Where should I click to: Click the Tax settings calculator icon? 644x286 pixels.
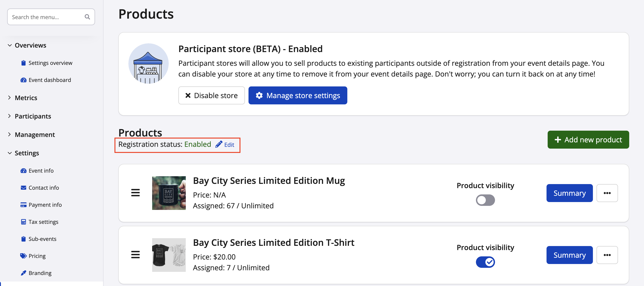pos(23,222)
